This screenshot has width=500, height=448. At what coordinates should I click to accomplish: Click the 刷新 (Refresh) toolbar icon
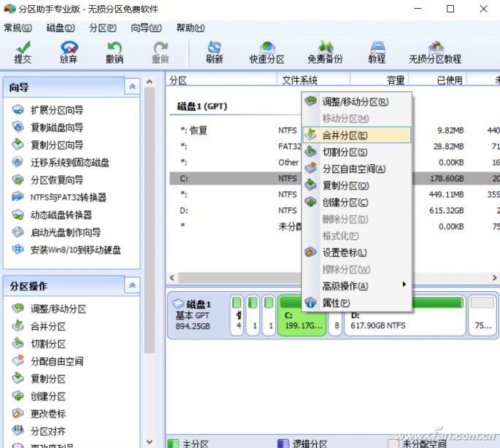tap(215, 53)
